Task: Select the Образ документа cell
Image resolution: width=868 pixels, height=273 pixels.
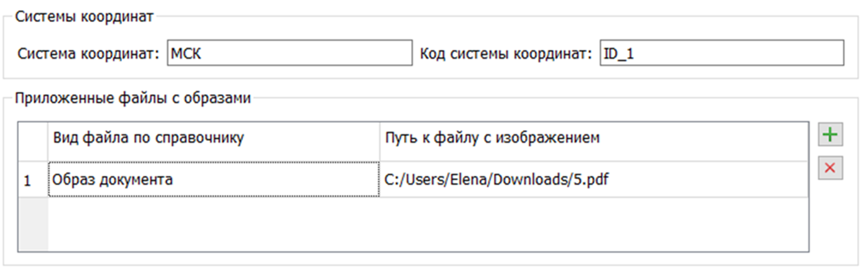Action: point(213,180)
